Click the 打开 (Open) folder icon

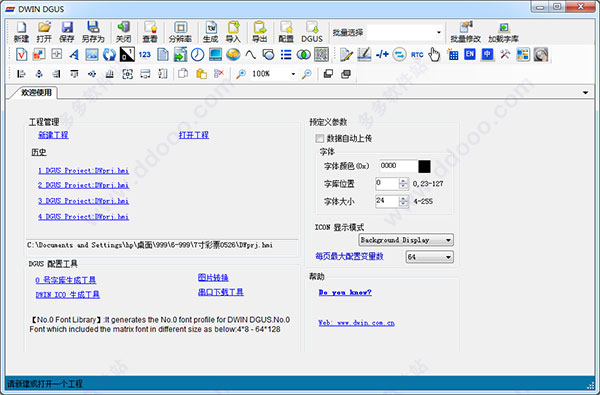[x=44, y=31]
